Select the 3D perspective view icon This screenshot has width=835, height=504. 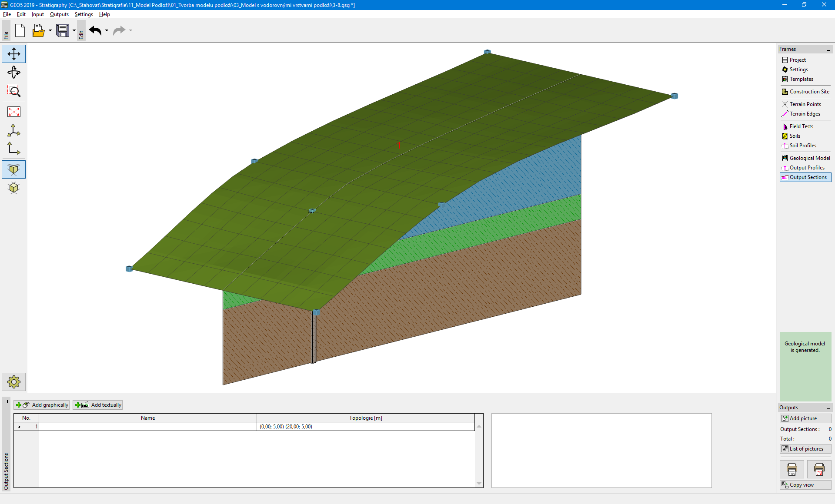pos(14,169)
